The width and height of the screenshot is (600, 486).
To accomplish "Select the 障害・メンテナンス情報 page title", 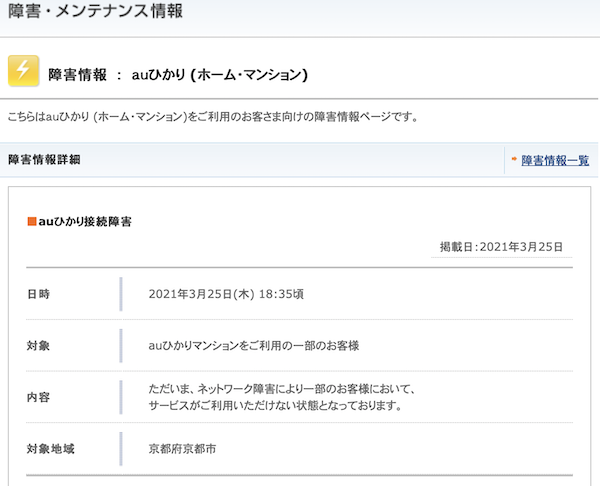I will click(95, 11).
